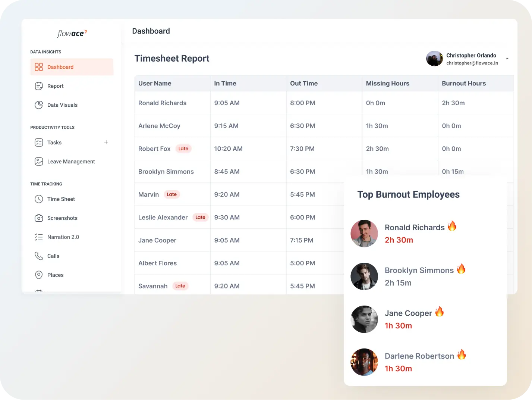This screenshot has width=532, height=400.
Task: Click Brooklyn Simmons in the burnout list
Action: click(419, 270)
